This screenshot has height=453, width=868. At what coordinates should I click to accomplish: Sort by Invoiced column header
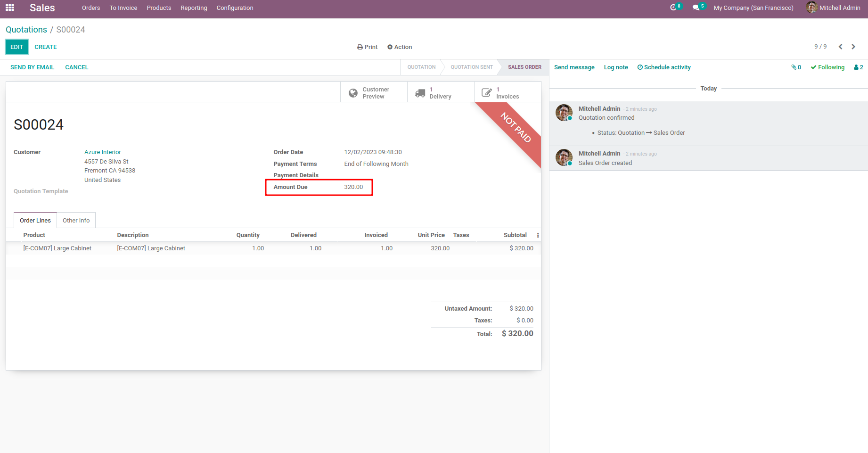click(x=376, y=235)
